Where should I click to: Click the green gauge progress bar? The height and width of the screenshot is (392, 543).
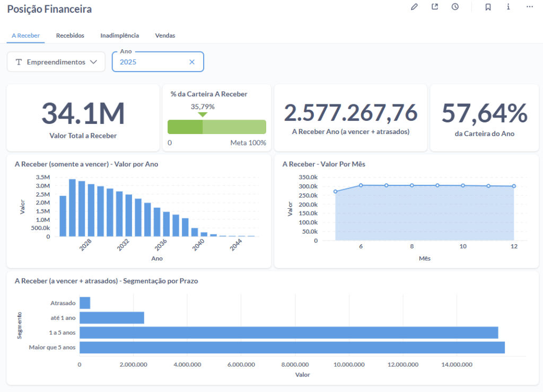216,127
